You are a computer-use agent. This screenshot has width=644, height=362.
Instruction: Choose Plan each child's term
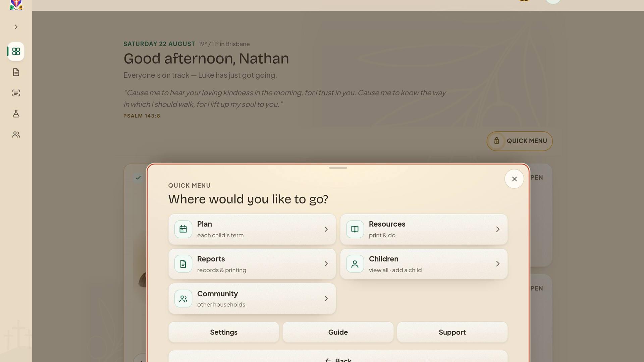252,229
